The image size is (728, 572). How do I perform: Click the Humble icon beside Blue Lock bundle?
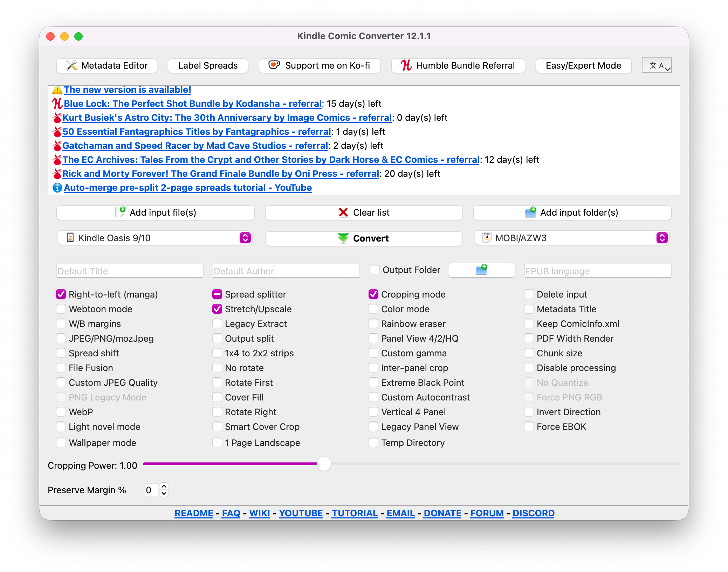57,104
